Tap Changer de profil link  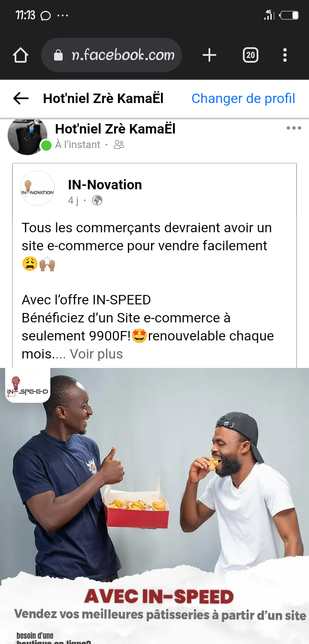tap(243, 98)
